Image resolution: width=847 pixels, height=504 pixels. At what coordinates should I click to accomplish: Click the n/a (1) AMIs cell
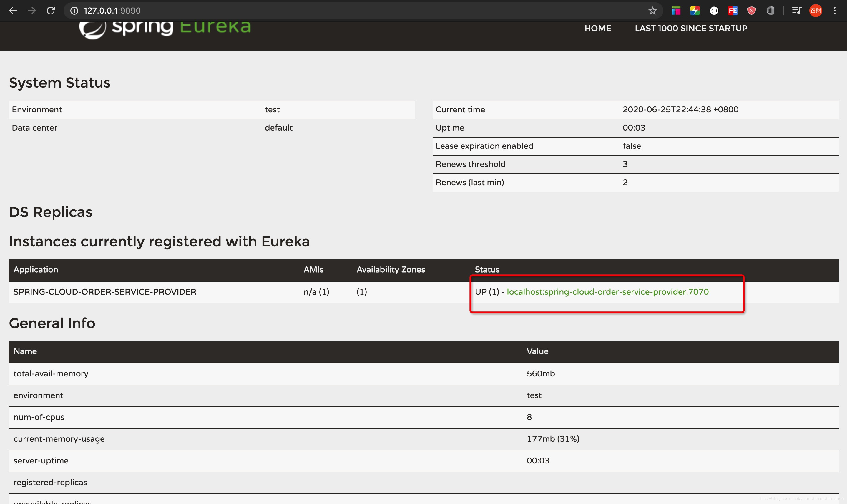[x=316, y=292]
